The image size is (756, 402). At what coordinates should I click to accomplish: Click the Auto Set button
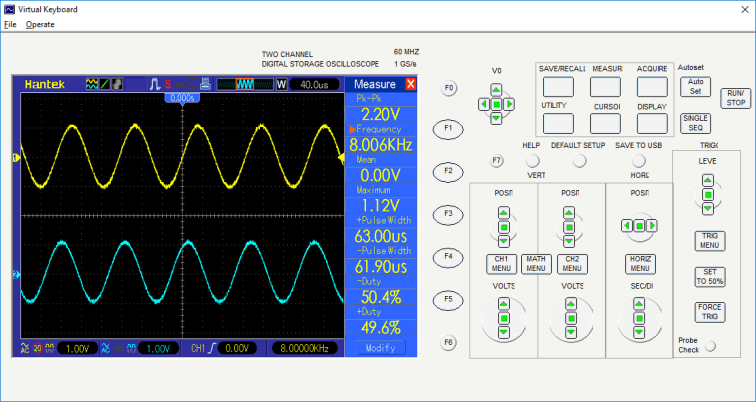coord(696,86)
